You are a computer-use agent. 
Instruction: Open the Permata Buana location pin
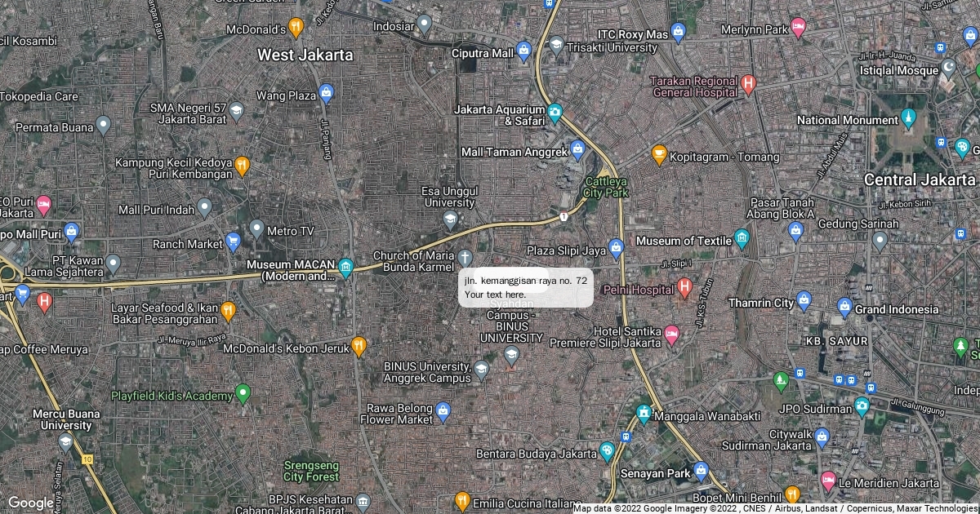(x=103, y=126)
